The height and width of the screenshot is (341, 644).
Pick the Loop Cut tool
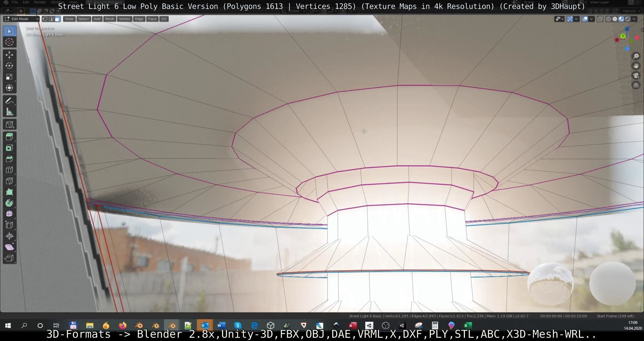pyautogui.click(x=9, y=170)
